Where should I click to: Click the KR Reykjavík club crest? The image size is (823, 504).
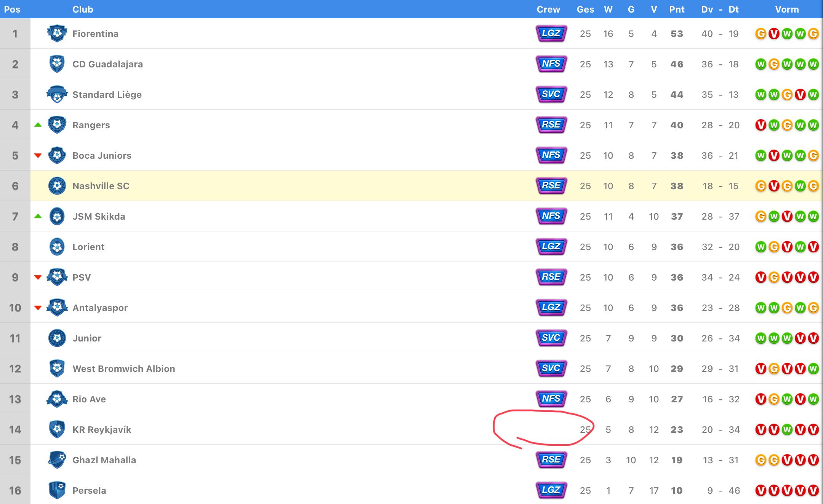click(x=57, y=429)
